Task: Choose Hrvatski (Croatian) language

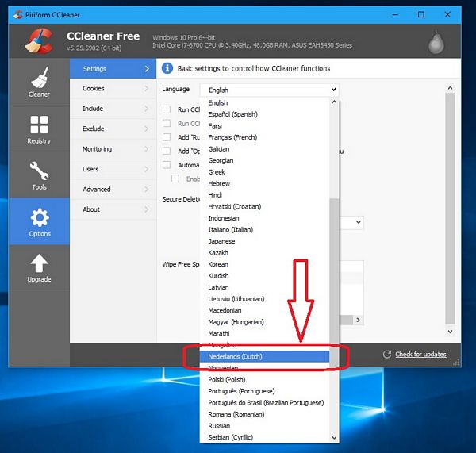Action: click(264, 206)
